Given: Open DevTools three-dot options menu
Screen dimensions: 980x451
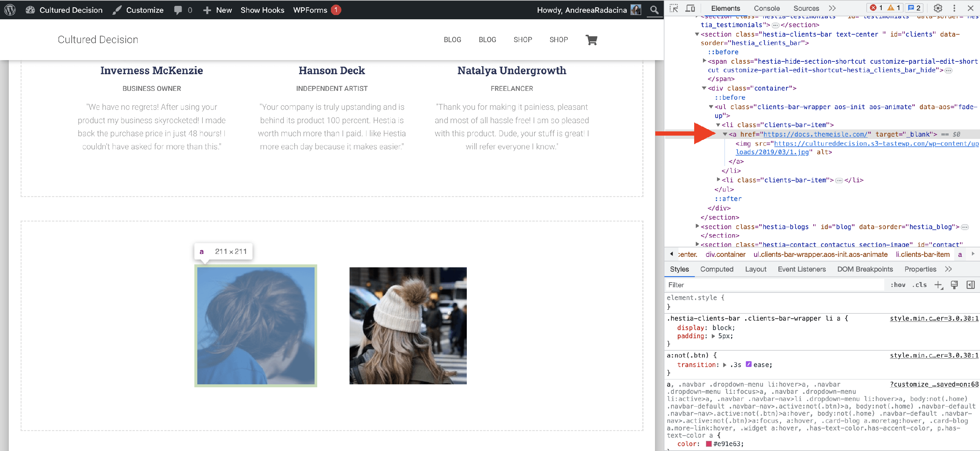Looking at the screenshot, I should [954, 8].
